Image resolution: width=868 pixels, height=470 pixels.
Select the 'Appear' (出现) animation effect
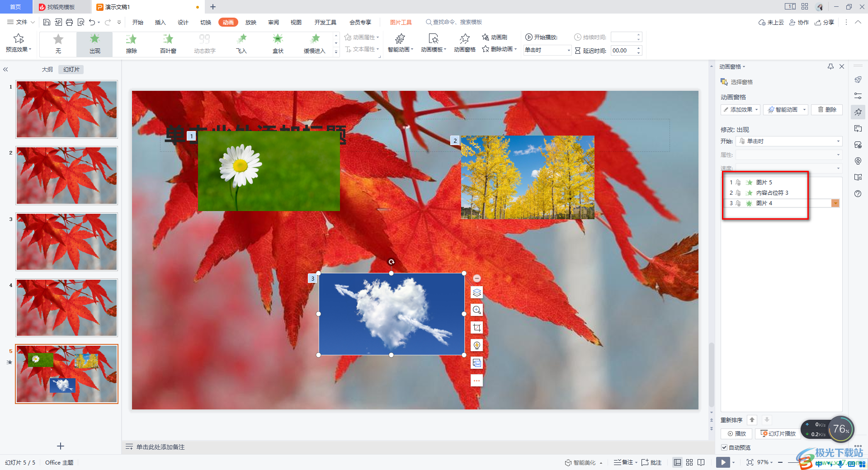94,44
